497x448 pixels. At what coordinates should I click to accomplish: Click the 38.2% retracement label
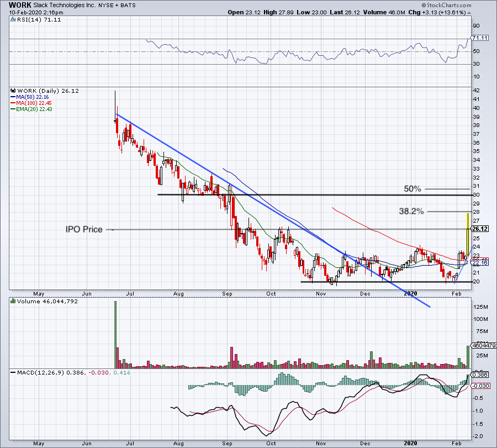point(411,211)
